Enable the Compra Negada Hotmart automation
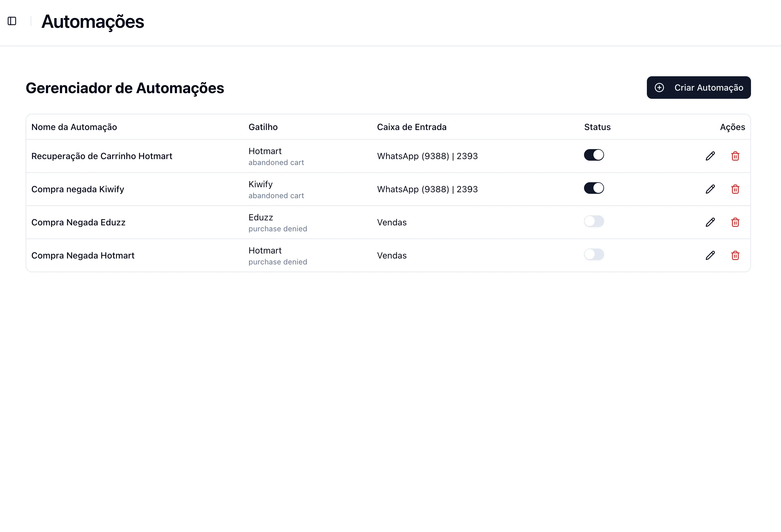This screenshot has width=781, height=532. pos(594,254)
